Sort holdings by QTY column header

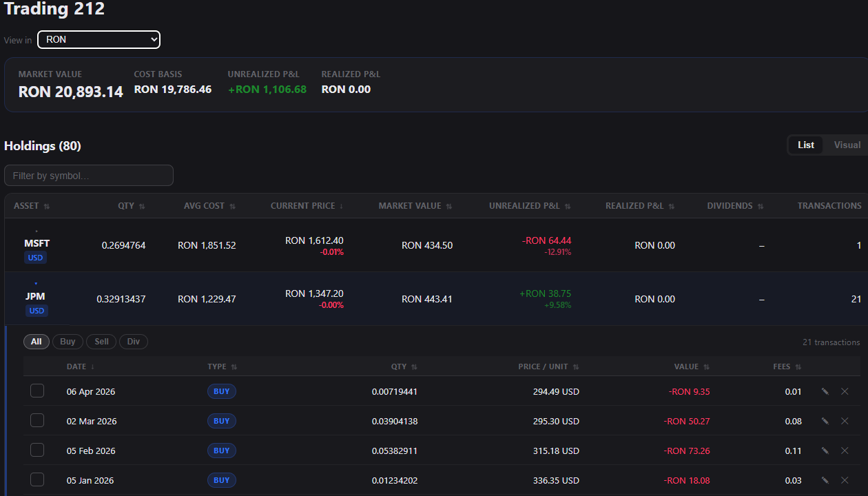[132, 206]
